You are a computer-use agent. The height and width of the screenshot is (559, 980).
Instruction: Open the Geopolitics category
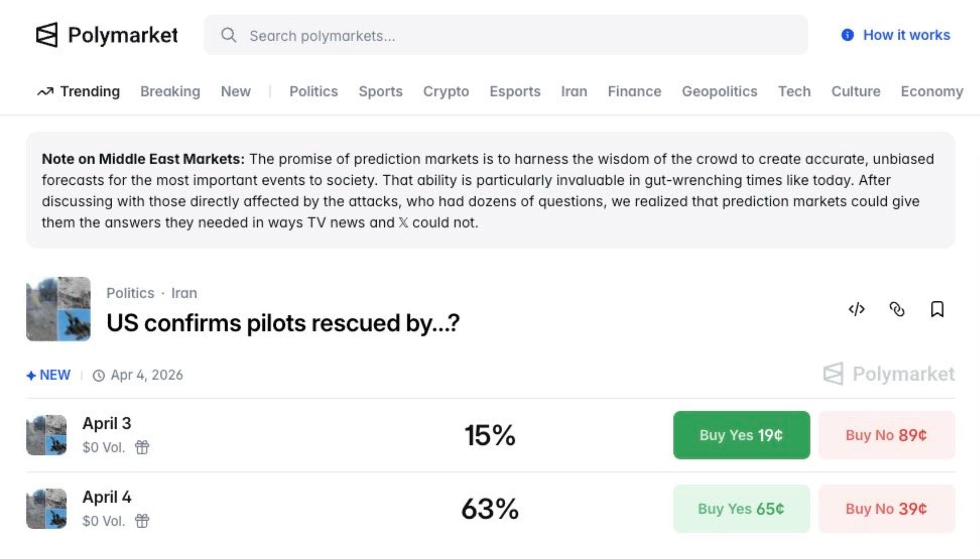(720, 91)
